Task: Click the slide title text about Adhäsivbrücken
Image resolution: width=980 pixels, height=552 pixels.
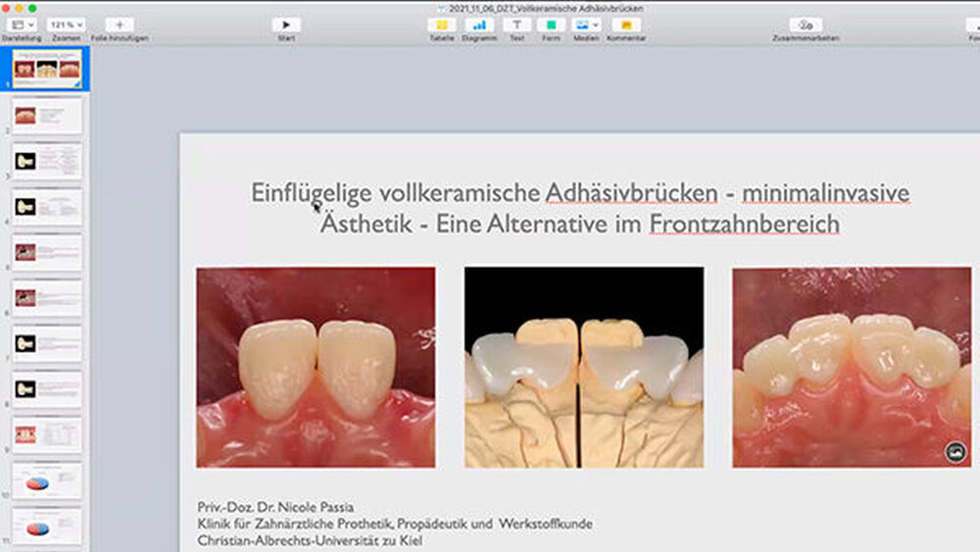Action: [580, 208]
